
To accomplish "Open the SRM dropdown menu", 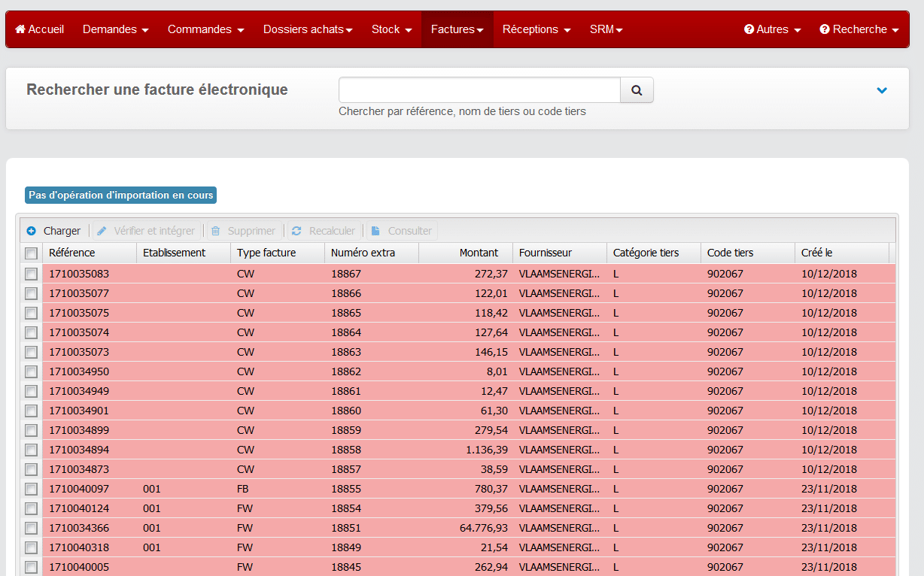I will [606, 29].
